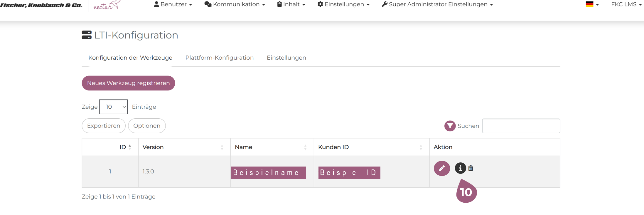Click the Exportieren button

(104, 126)
